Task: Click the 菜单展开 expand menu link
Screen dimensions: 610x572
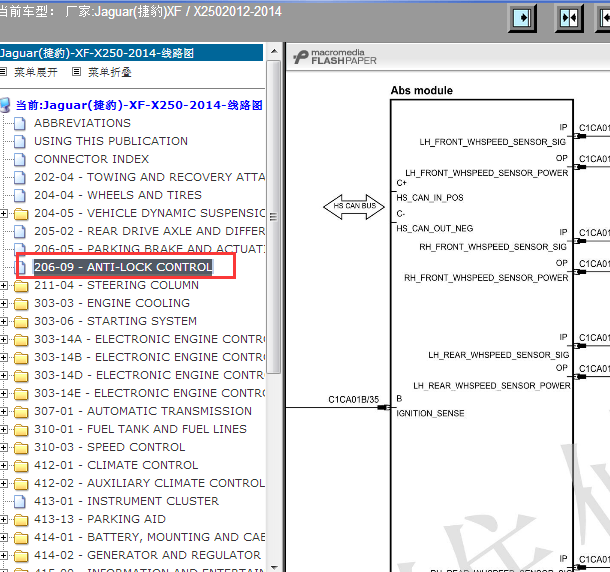Action: 35,72
